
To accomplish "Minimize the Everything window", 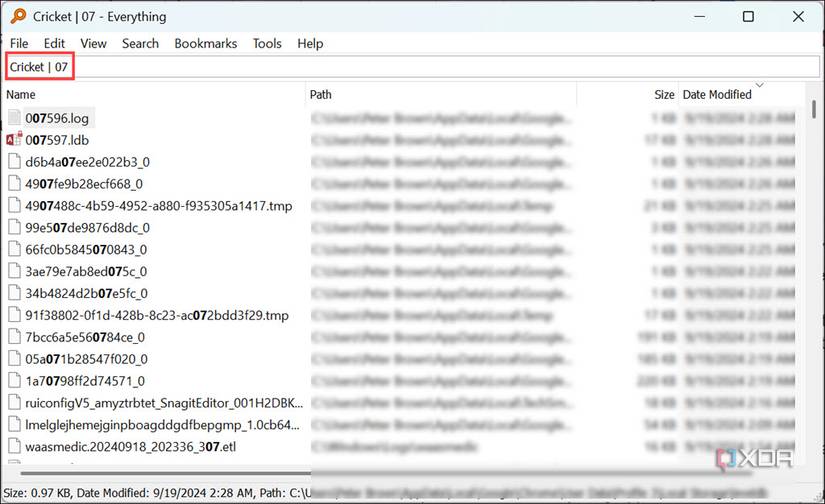I will [699, 16].
